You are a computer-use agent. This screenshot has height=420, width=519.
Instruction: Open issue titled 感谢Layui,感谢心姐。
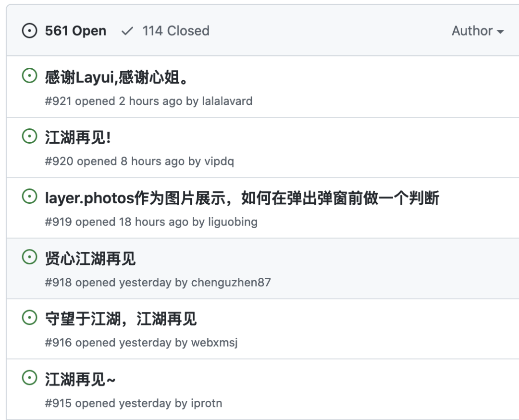point(117,77)
